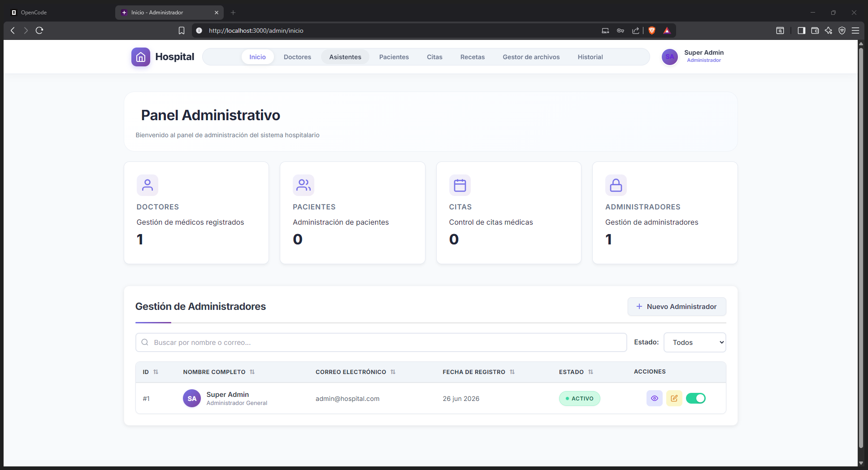Open Gestor de archivos nav tab
Screen dimensions: 868x470
(531, 57)
